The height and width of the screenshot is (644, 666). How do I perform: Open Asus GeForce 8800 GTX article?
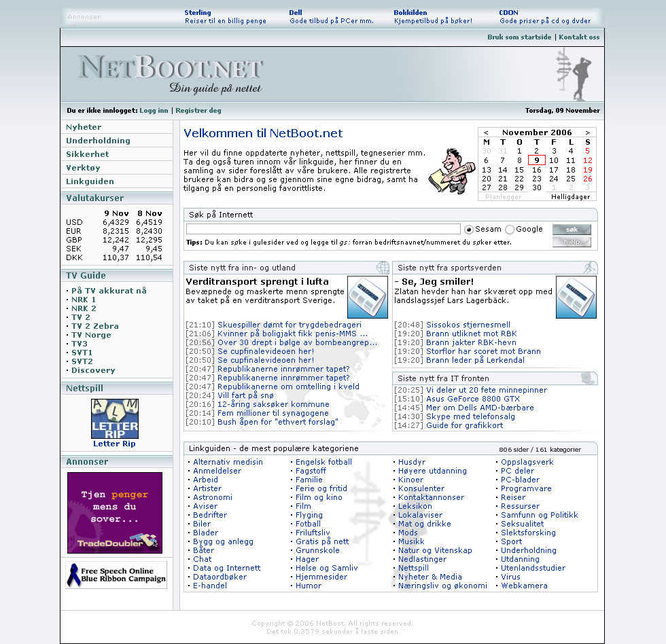coord(473,399)
